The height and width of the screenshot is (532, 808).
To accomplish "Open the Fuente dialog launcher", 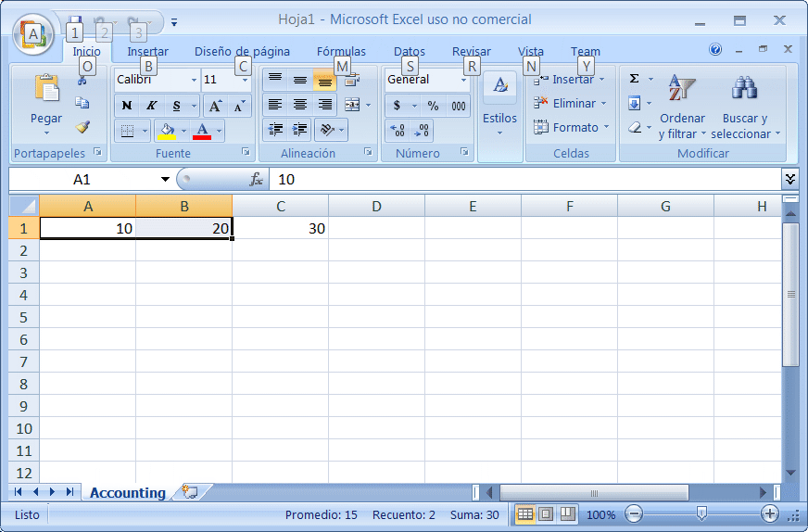I will pyautogui.click(x=246, y=152).
